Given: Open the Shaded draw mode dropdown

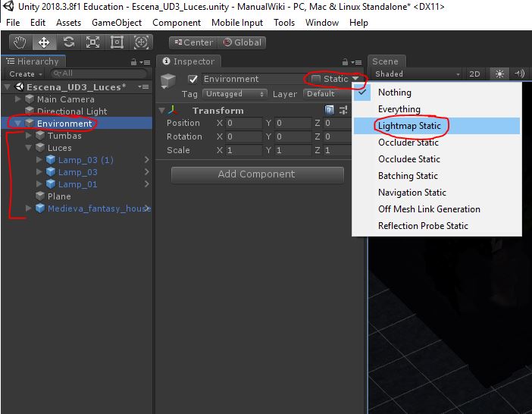Looking at the screenshot, I should point(417,74).
